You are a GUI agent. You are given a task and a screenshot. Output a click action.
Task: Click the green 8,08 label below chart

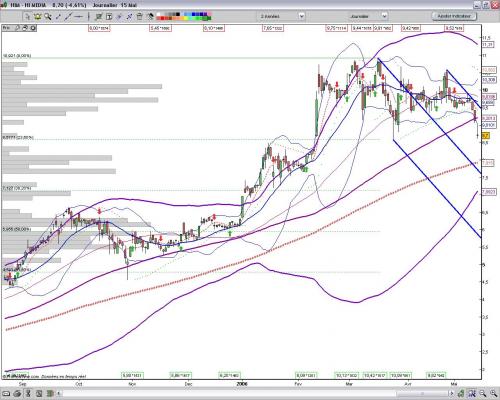[x=306, y=375]
